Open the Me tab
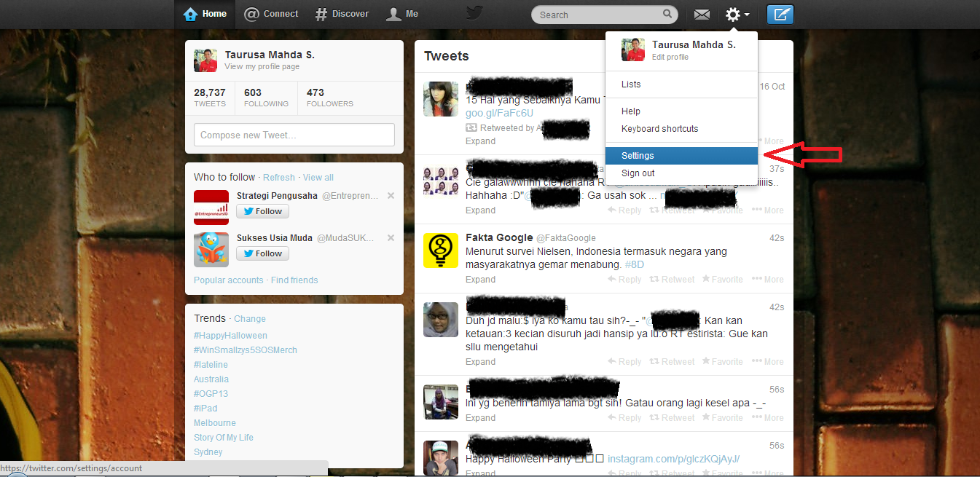This screenshot has height=477, width=980. [402, 14]
